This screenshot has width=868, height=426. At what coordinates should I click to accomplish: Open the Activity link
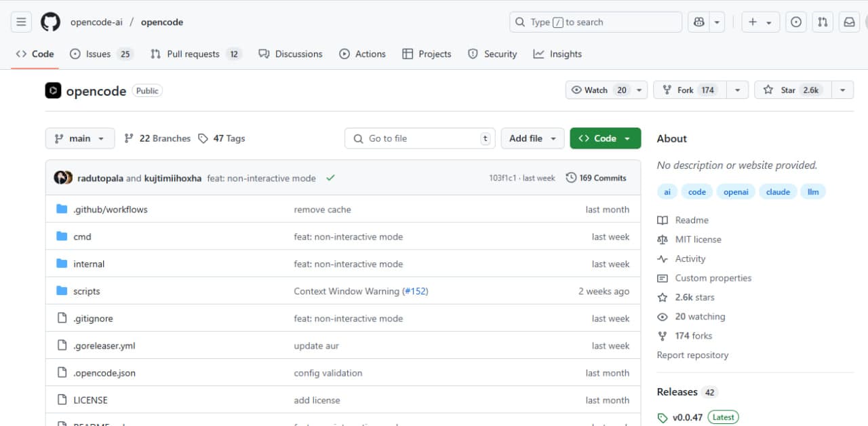(682, 259)
